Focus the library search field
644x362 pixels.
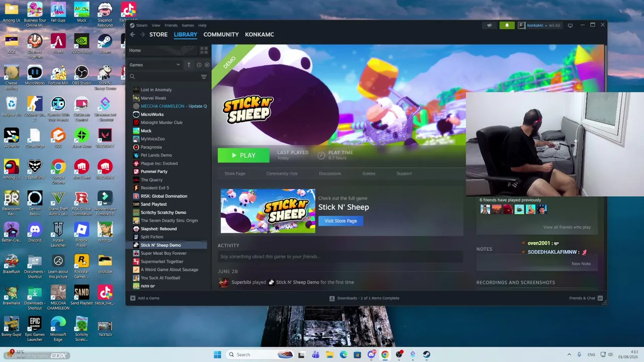[x=164, y=77]
